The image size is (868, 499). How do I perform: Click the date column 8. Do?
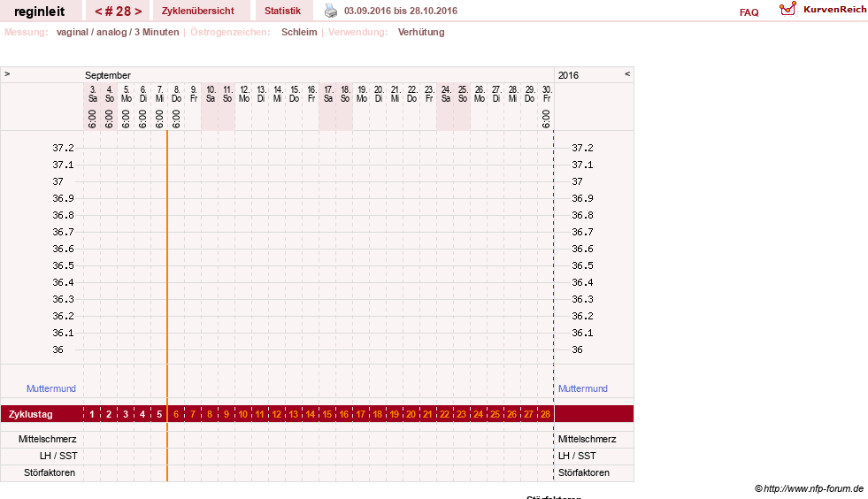(176, 94)
